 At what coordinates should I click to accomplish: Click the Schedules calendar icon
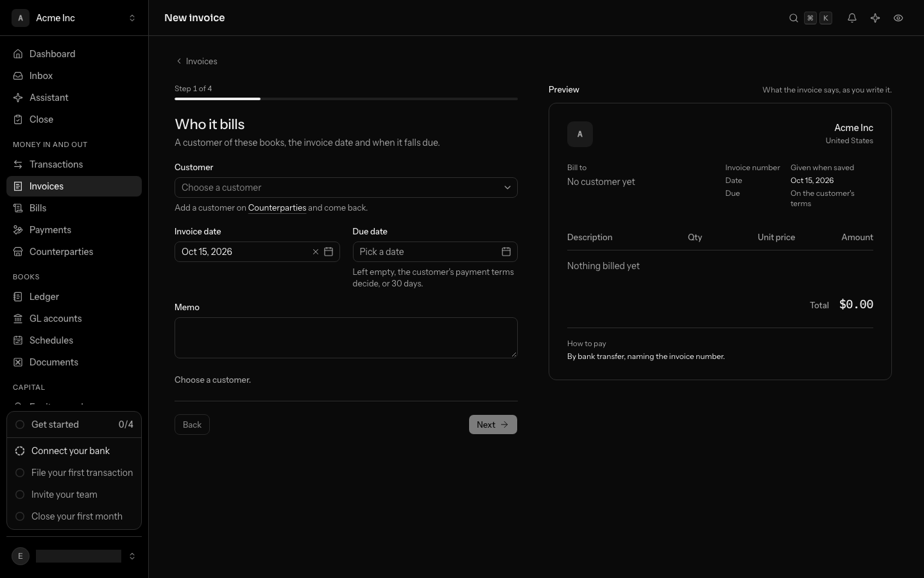click(18, 340)
